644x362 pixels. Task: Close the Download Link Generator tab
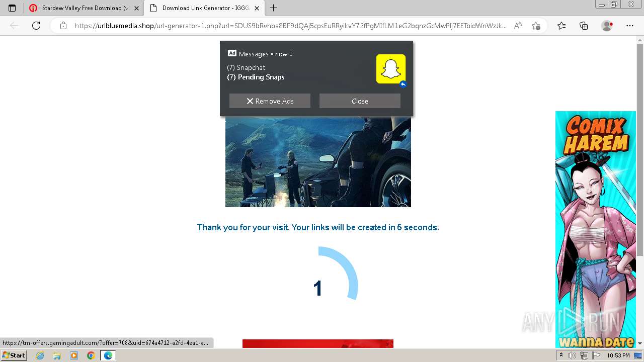257,8
